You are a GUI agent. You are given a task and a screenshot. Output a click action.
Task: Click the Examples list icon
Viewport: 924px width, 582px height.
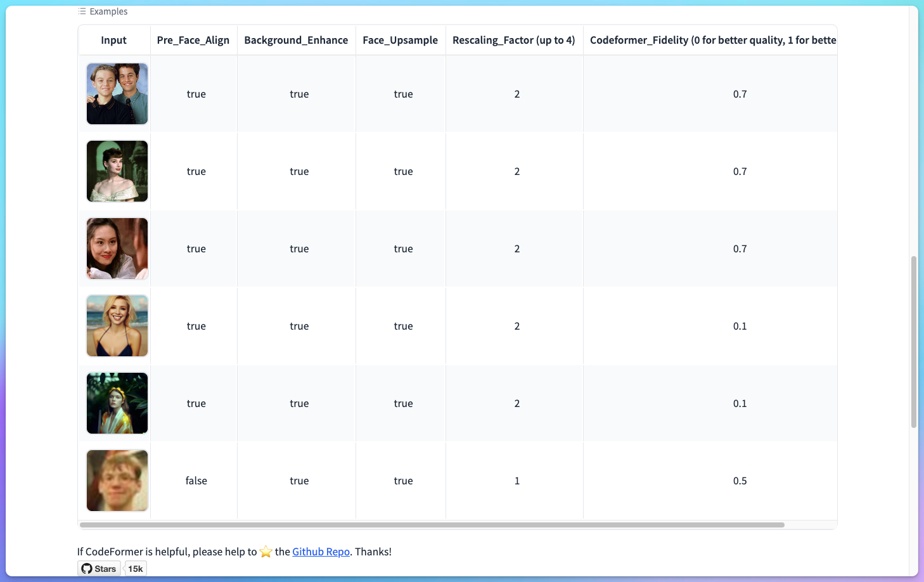coord(82,11)
